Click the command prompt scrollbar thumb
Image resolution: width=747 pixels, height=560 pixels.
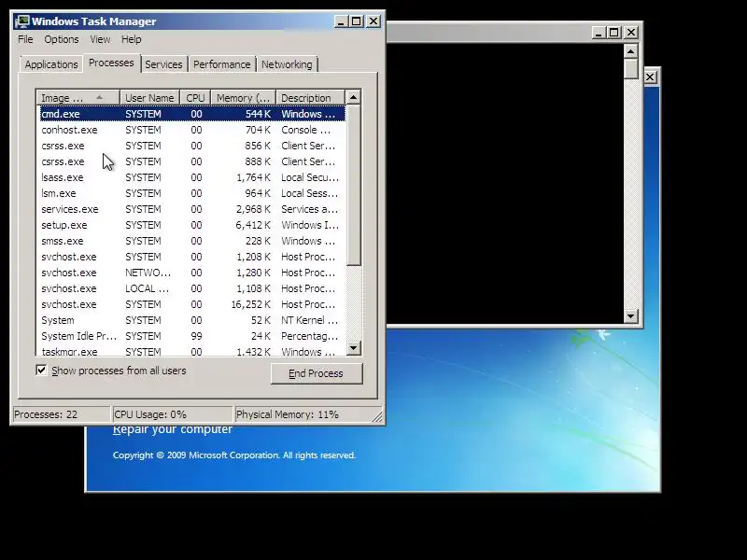tap(631, 69)
